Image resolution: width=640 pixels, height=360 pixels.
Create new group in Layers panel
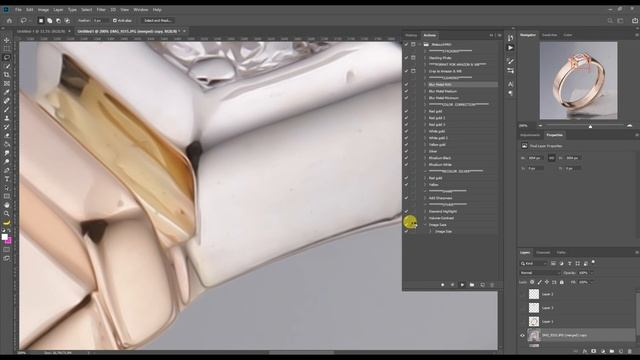(x=612, y=351)
